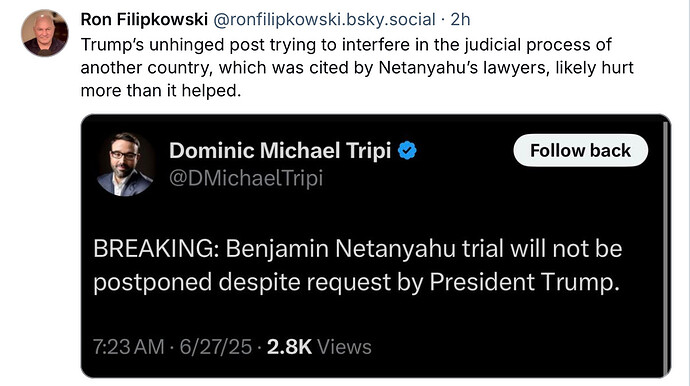Open the embedded tweet screenshot image
Screen dimensions: 690x386
[376, 246]
